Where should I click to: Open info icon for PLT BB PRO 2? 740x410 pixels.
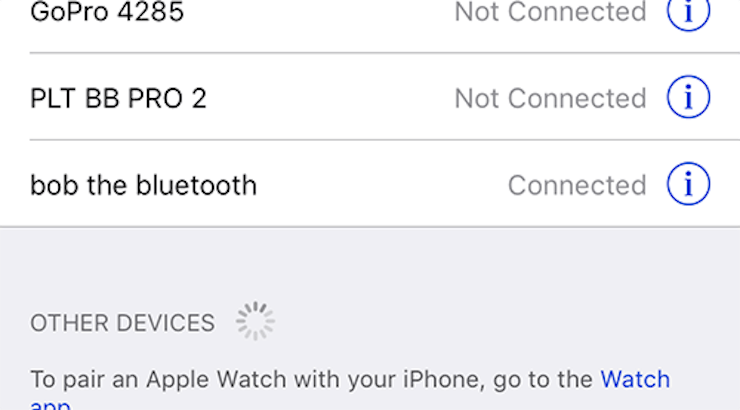[x=688, y=97]
